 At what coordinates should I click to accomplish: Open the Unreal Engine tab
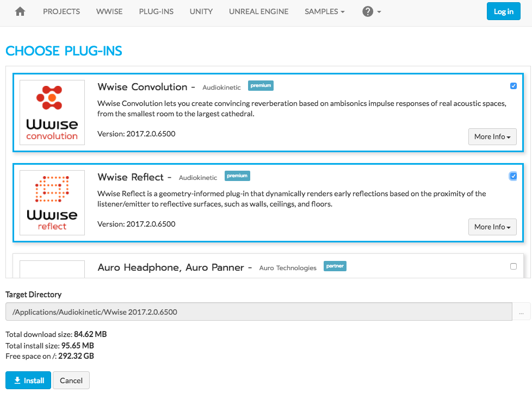[x=258, y=11]
